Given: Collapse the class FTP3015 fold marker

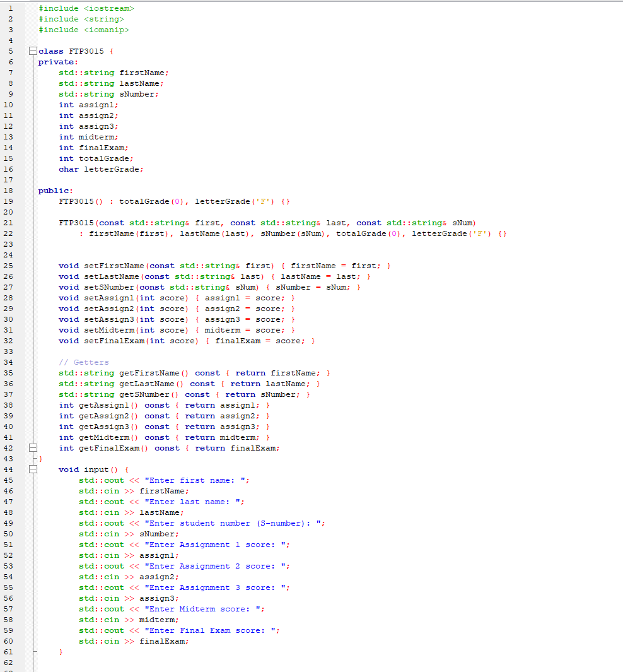Looking at the screenshot, I should point(33,51).
